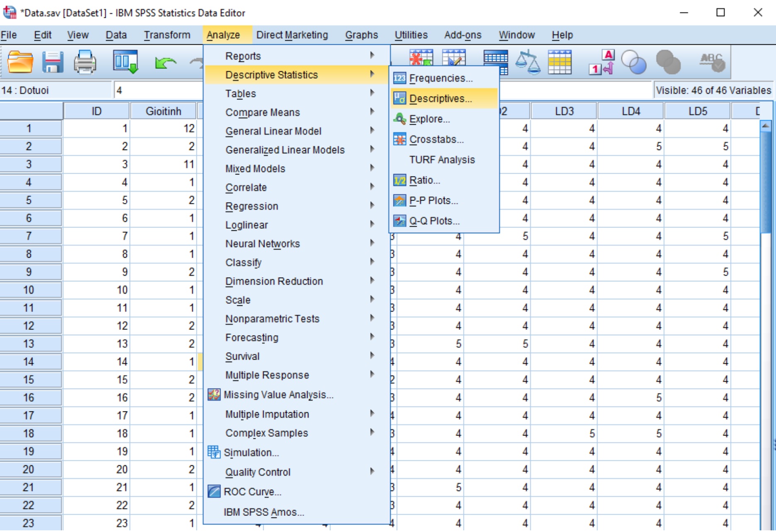
Task: Expand General Linear Model submenu
Action: pyautogui.click(x=297, y=131)
